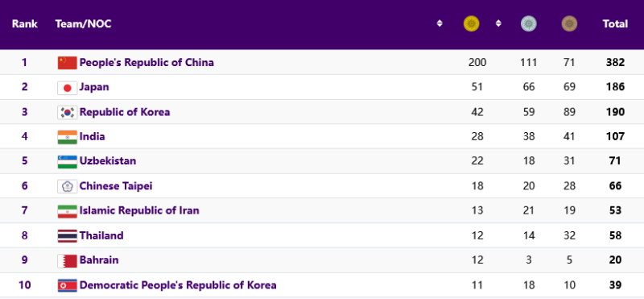
Task: Click the Republic of Korea flag icon
Action: pyautogui.click(x=67, y=112)
